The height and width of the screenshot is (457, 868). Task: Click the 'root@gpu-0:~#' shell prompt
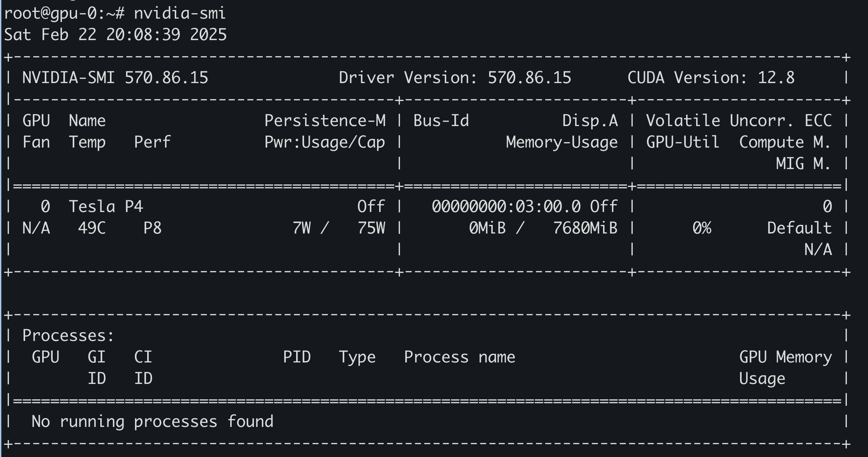(x=64, y=14)
